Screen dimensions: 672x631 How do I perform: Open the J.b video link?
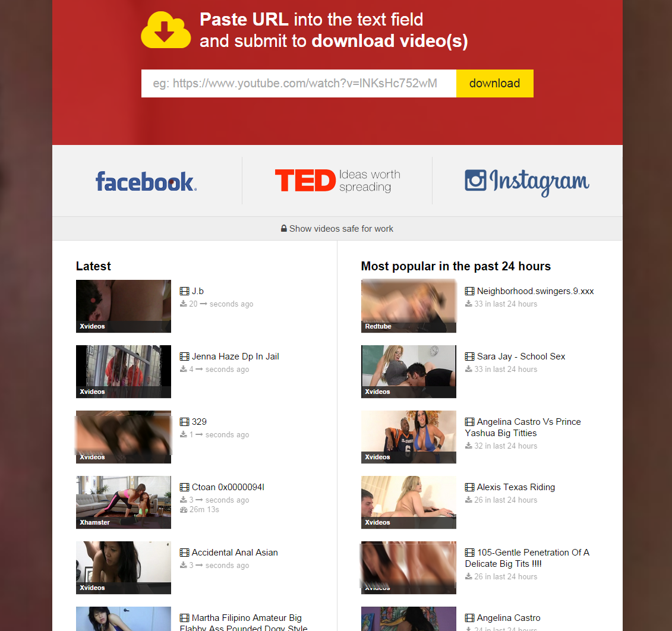point(198,291)
